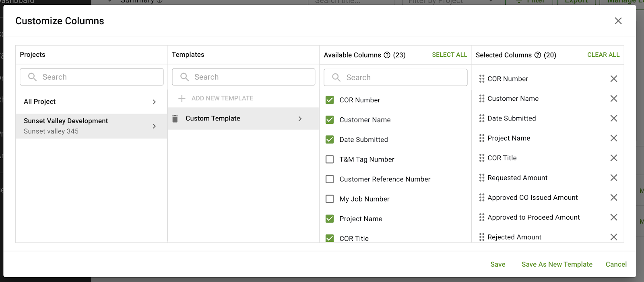Viewport: 644px width, 282px height.
Task: Click drag handle beside Customer Name
Action: tap(482, 99)
